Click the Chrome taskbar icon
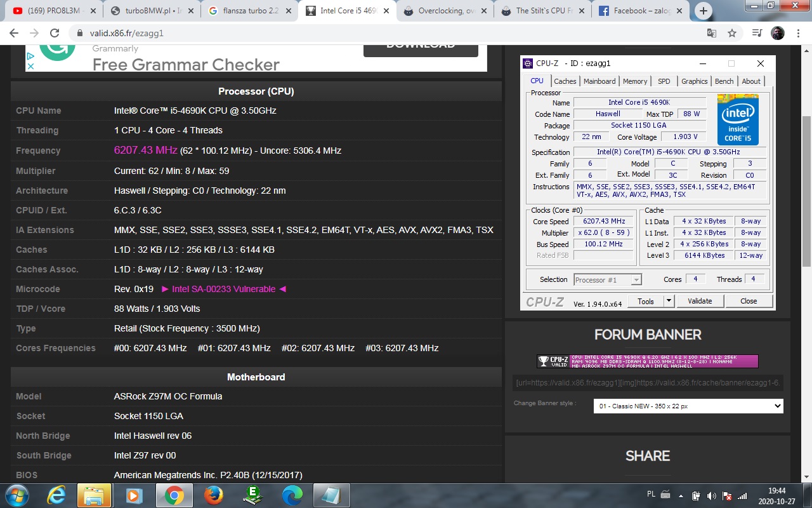 (x=174, y=495)
